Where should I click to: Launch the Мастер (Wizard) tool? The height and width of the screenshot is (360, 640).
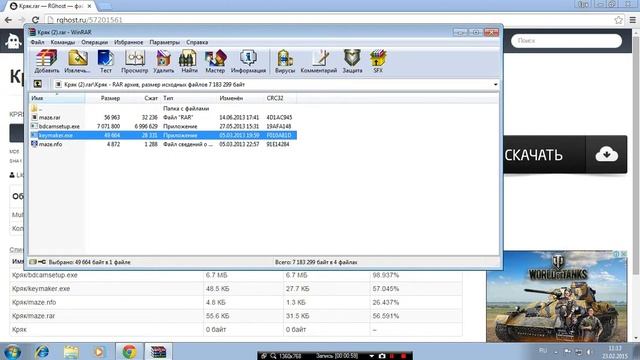(x=215, y=61)
